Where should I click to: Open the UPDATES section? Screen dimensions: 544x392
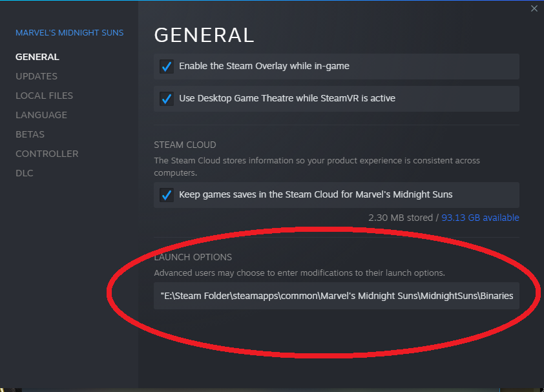click(36, 76)
